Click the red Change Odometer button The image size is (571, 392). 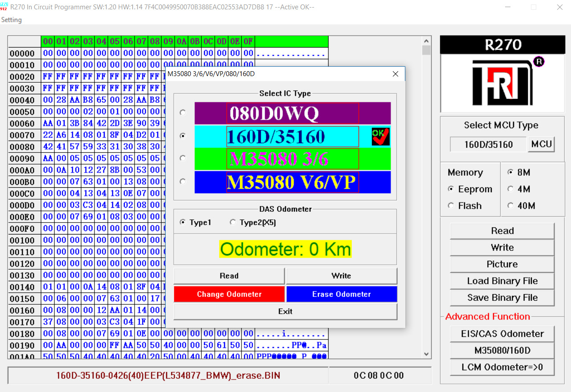pos(229,294)
